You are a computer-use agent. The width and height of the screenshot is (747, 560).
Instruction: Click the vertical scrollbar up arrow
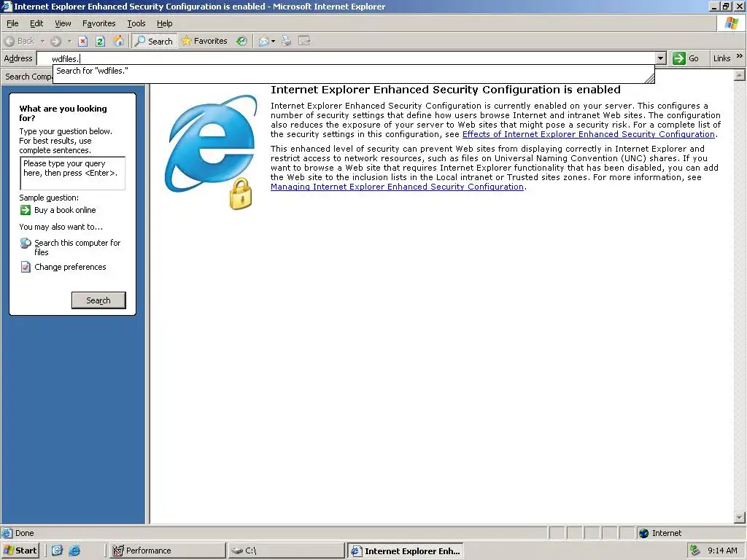tap(740, 75)
